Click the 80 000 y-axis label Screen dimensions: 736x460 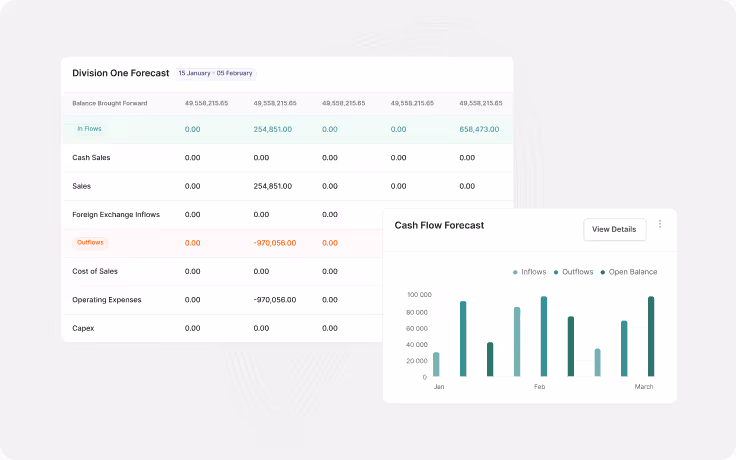(417, 313)
